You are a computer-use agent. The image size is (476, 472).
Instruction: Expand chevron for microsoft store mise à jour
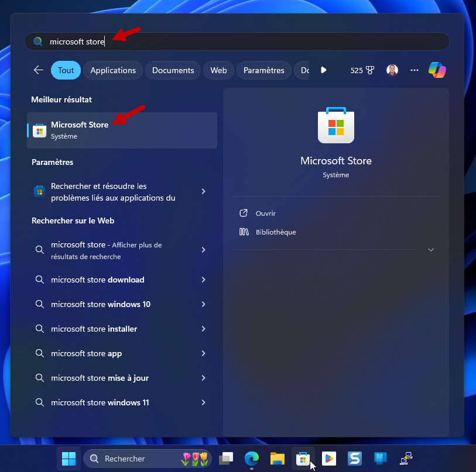(x=203, y=378)
